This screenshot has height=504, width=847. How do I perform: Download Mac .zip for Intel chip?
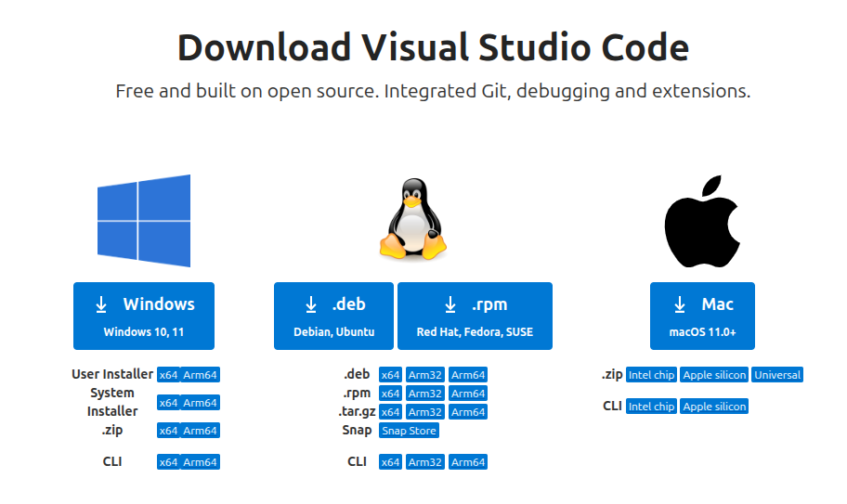(x=651, y=375)
